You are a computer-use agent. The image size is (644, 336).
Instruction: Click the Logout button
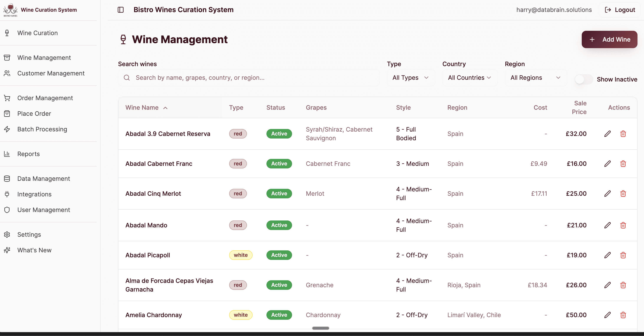pos(620,10)
